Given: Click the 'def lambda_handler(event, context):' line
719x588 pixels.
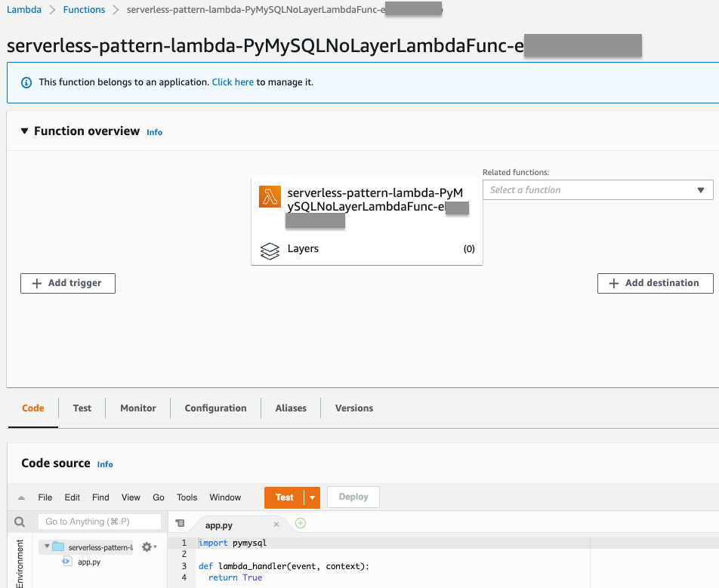Looking at the screenshot, I should pos(284,566).
